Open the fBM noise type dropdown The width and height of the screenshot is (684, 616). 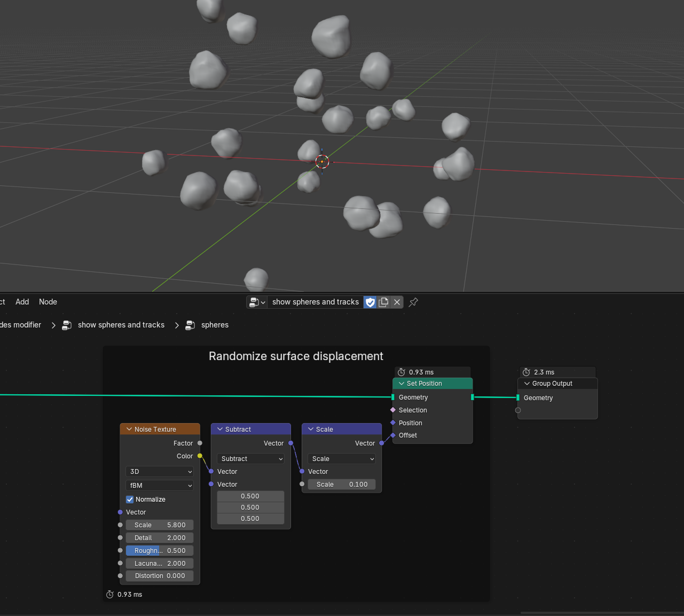coord(160,486)
